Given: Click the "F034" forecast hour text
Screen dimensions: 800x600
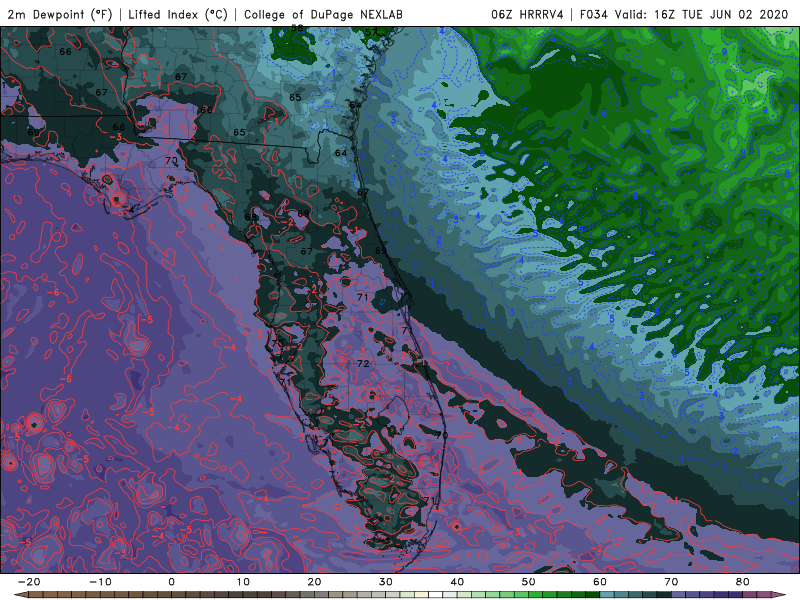Looking at the screenshot, I should [x=594, y=15].
